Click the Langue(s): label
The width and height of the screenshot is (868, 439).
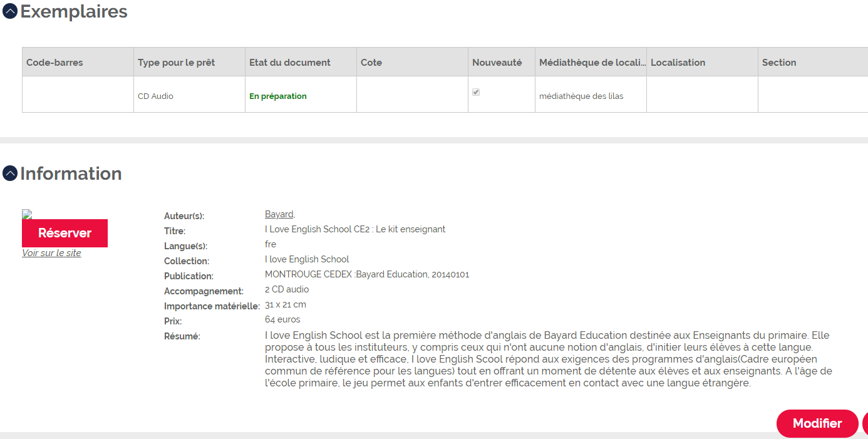[185, 246]
